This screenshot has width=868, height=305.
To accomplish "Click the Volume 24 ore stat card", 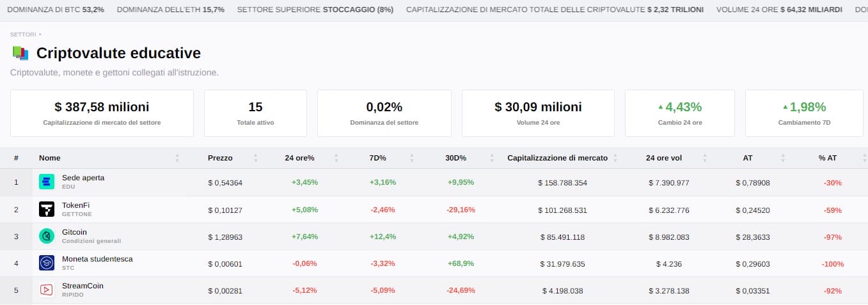I will (x=538, y=113).
